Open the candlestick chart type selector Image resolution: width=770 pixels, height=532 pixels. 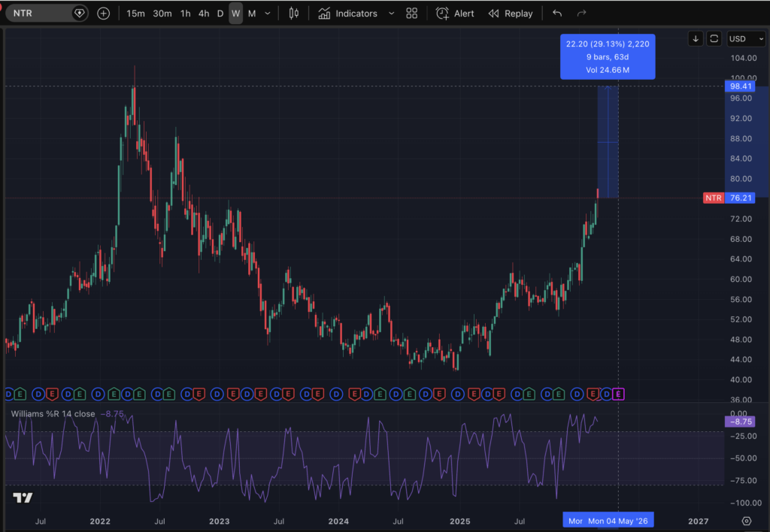pos(294,14)
